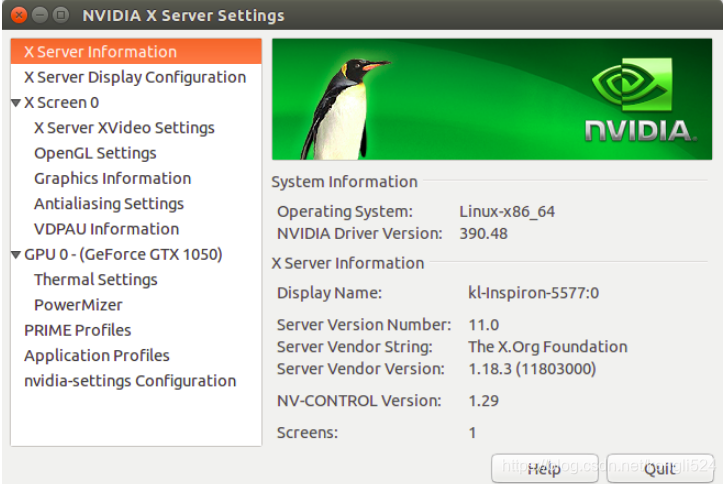Collapse the X Screen 0 tree arrow
The height and width of the screenshot is (484, 726).
click(x=16, y=102)
